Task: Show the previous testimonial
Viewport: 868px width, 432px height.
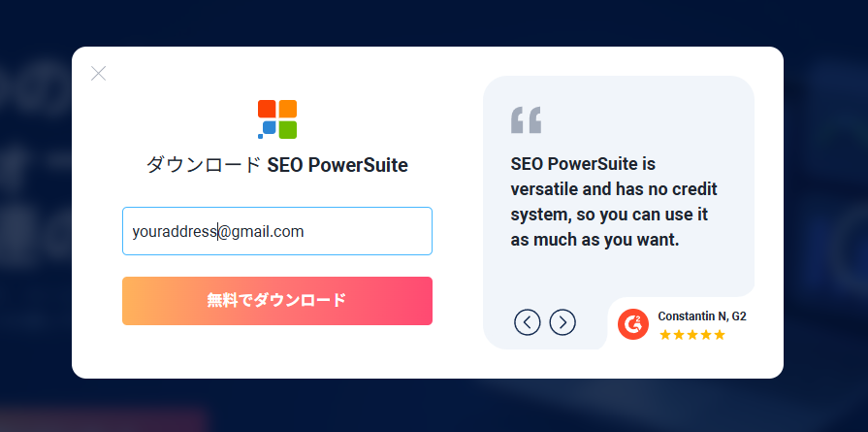Action: [x=527, y=321]
